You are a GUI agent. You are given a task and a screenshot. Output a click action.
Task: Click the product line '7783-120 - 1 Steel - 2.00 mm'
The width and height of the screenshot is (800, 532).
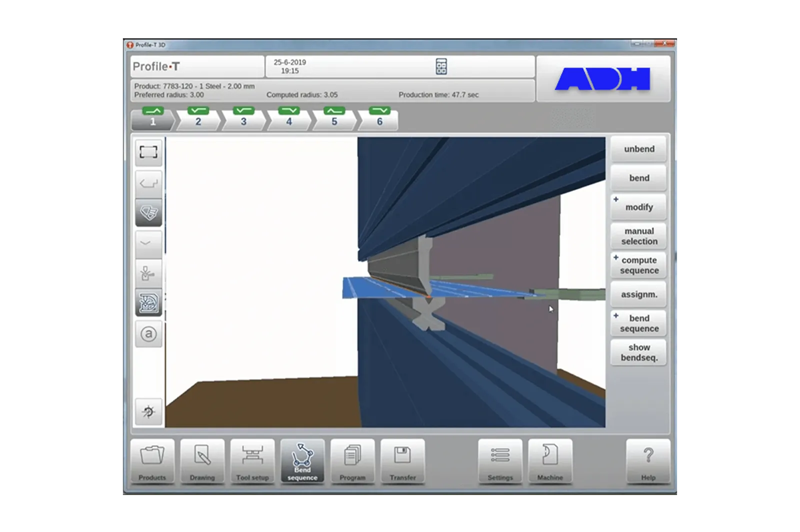(x=209, y=86)
